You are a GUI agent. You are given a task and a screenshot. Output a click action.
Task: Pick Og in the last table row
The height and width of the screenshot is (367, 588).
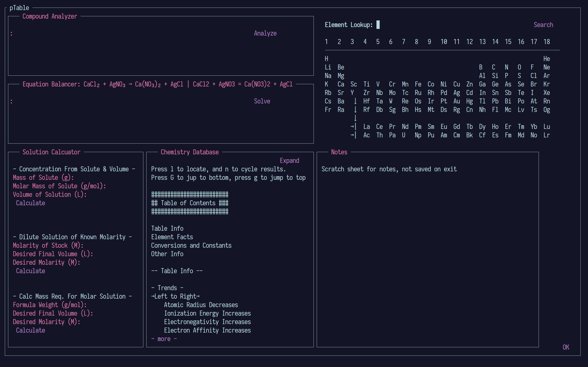pos(546,110)
